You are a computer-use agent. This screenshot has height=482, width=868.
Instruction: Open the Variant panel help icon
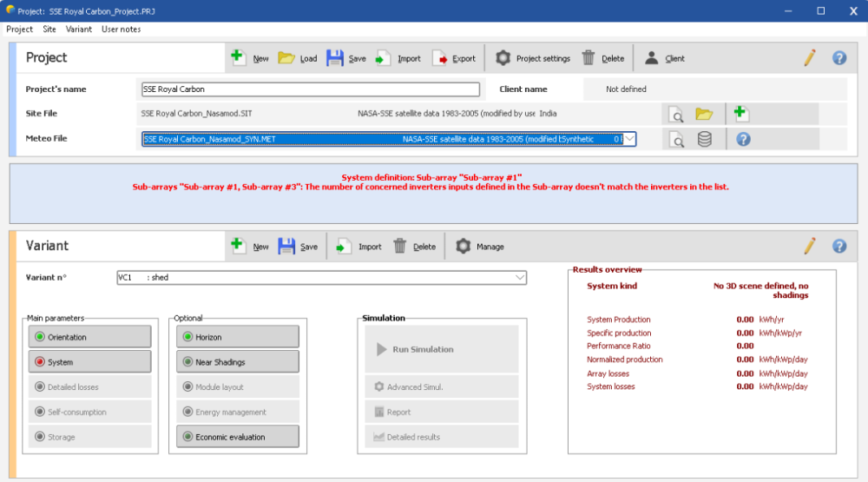(x=838, y=247)
